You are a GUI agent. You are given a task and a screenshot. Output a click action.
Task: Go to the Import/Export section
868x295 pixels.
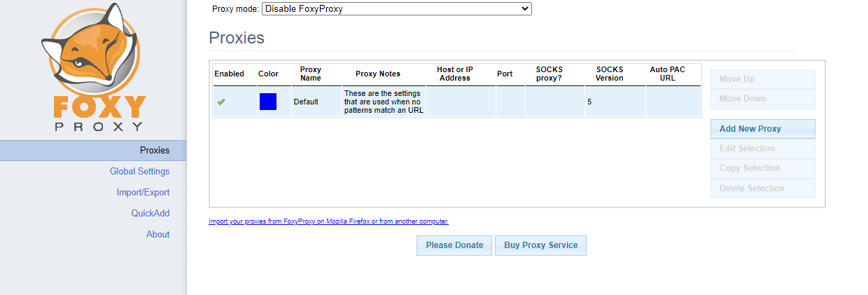click(x=143, y=192)
